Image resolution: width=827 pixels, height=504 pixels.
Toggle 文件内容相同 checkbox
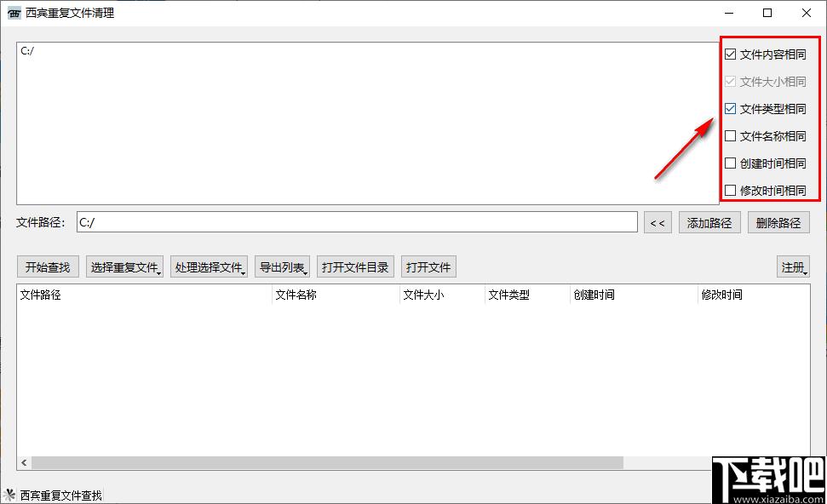click(731, 54)
